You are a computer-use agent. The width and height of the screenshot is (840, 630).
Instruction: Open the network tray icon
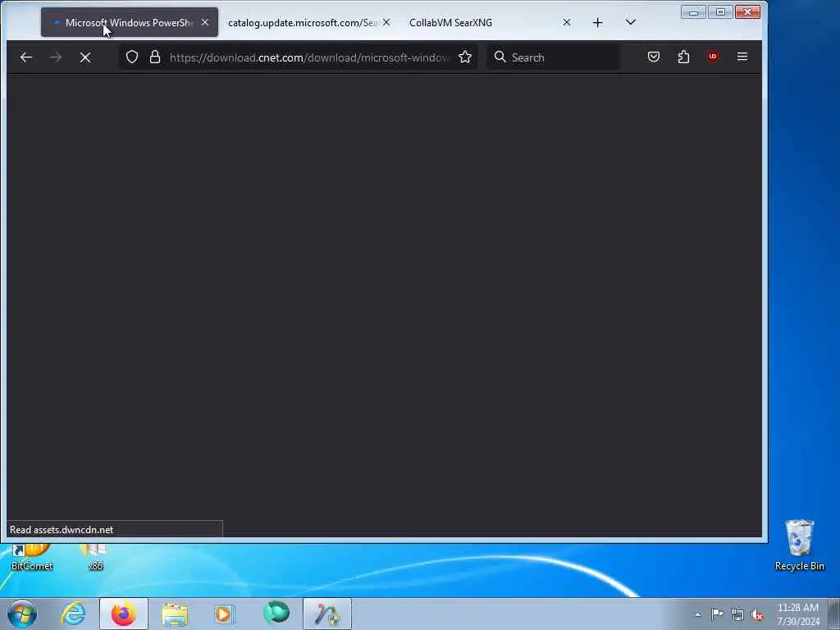point(737,614)
